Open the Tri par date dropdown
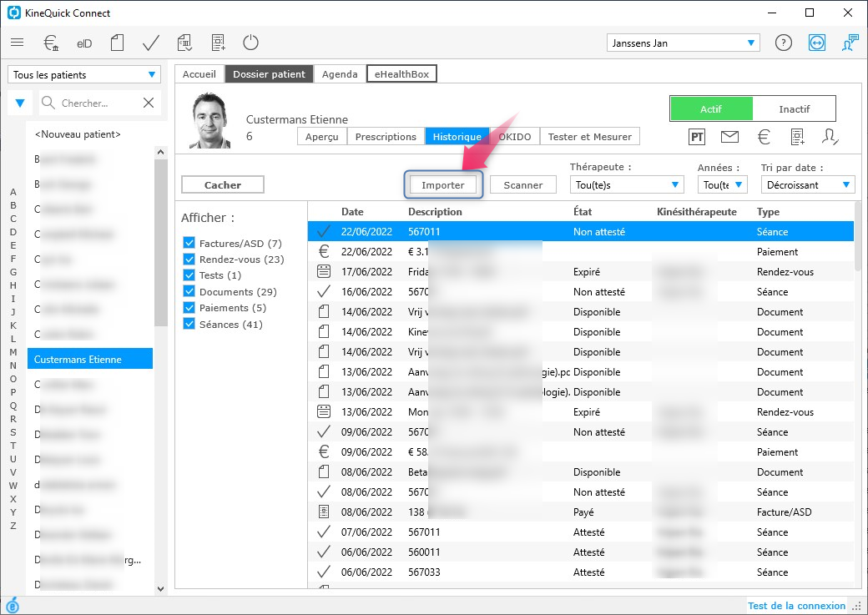Screen dimensions: 868x615 click(x=808, y=185)
